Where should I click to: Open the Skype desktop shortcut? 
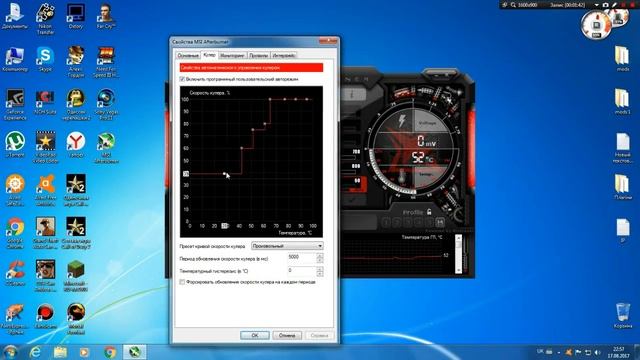pos(45,59)
